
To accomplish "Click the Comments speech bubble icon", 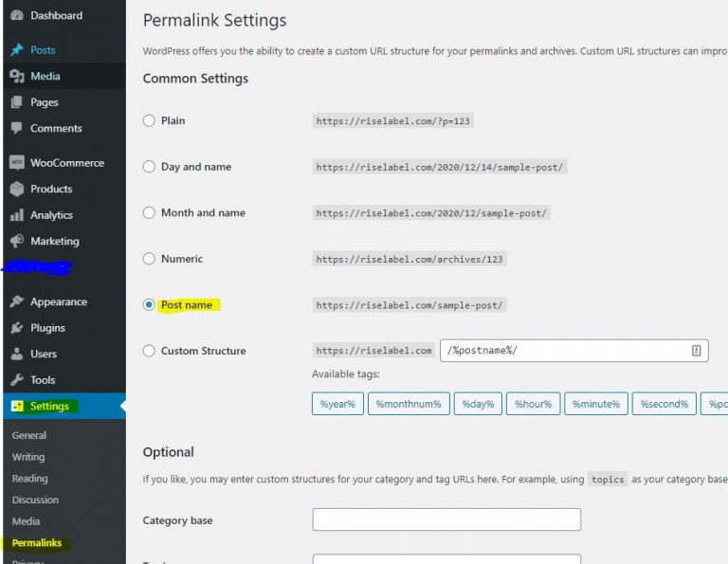I will coord(17,128).
